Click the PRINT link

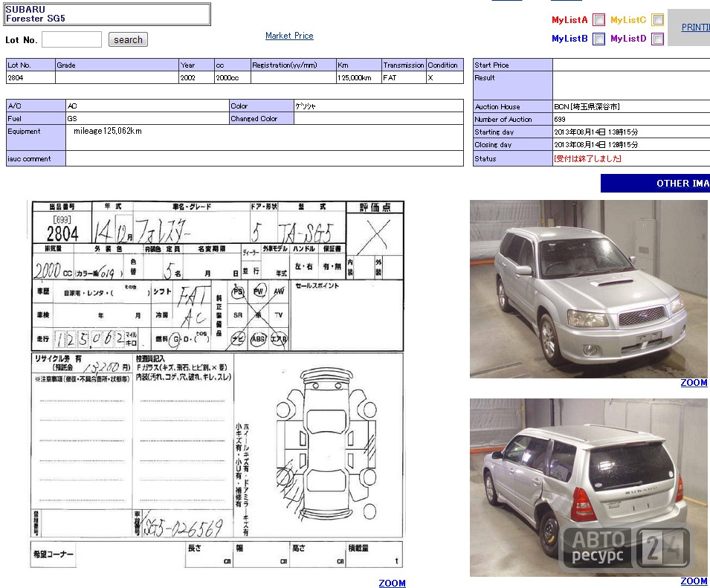coord(696,28)
